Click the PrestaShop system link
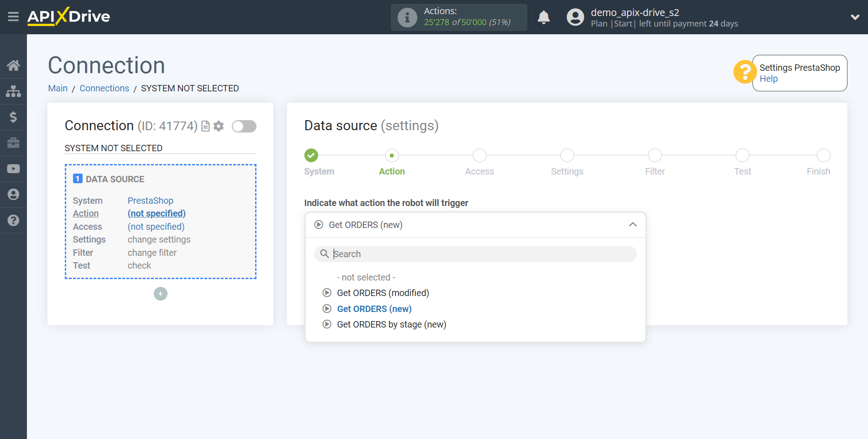868x439 pixels. [x=150, y=201]
